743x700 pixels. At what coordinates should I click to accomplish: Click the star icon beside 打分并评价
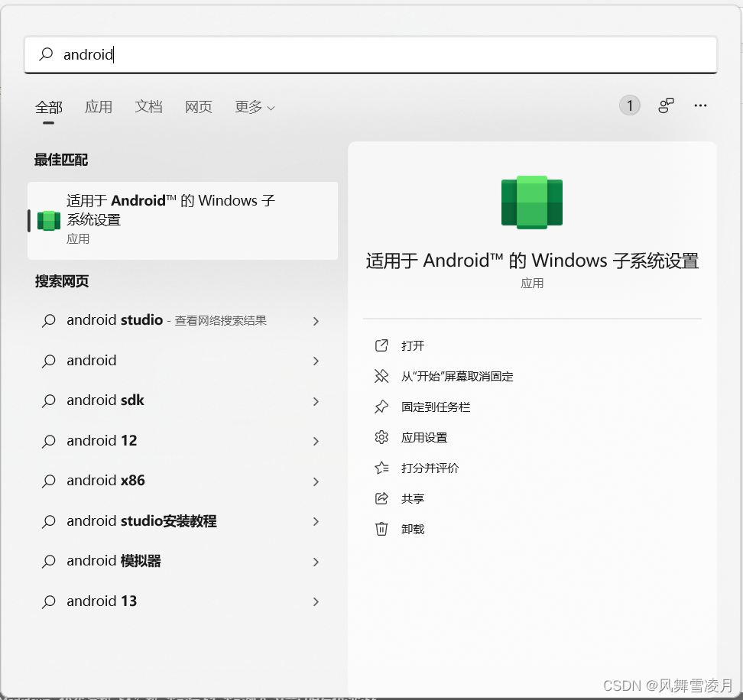(x=381, y=468)
